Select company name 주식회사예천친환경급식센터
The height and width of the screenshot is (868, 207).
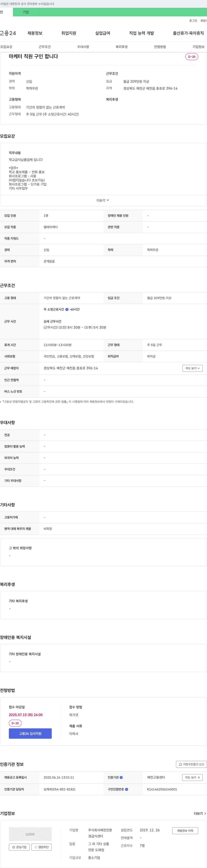[x=100, y=833]
